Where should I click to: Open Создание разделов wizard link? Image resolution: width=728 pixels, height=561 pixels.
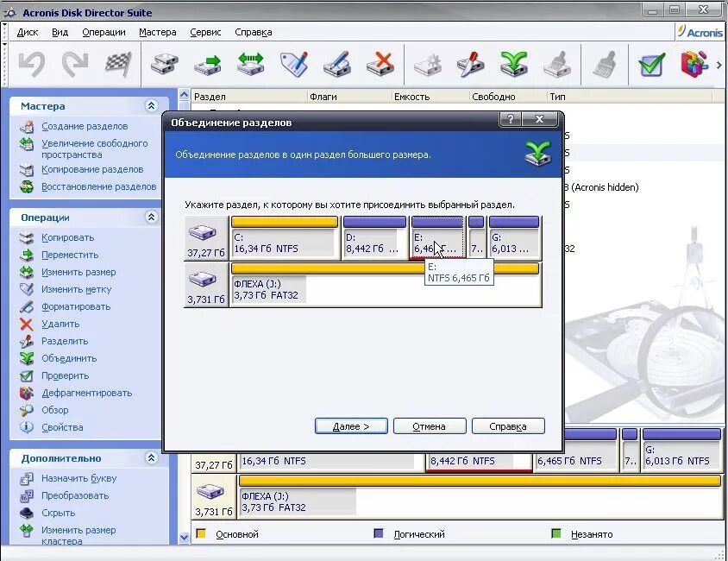tap(85, 126)
